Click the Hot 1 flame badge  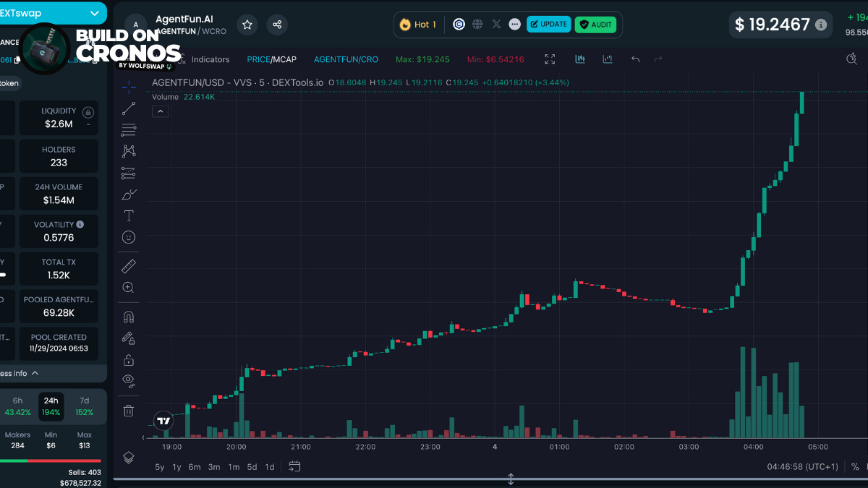(x=418, y=25)
